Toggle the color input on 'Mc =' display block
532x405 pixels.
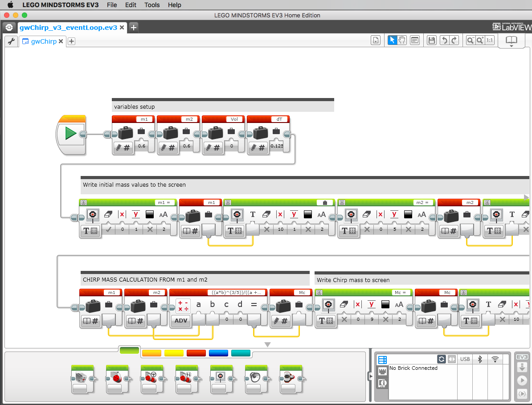pos(386,319)
